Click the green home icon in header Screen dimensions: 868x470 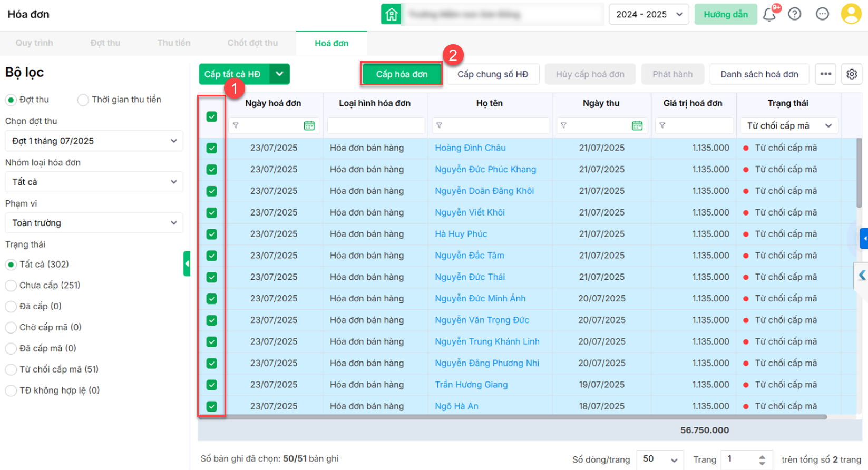[x=391, y=14]
